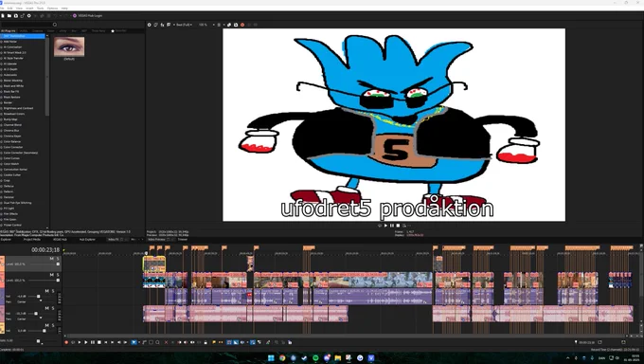Start recording with timeline record button
Viewport: 644px width, 364px height.
pyautogui.click(x=66, y=342)
